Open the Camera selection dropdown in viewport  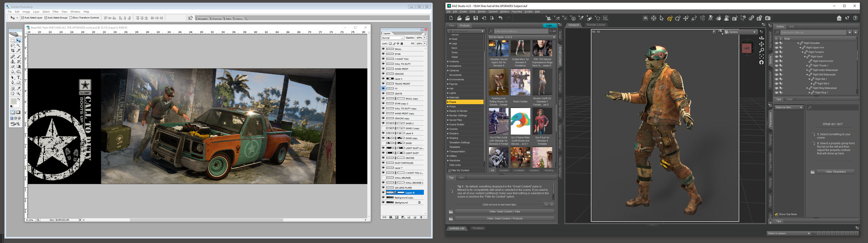click(x=740, y=32)
